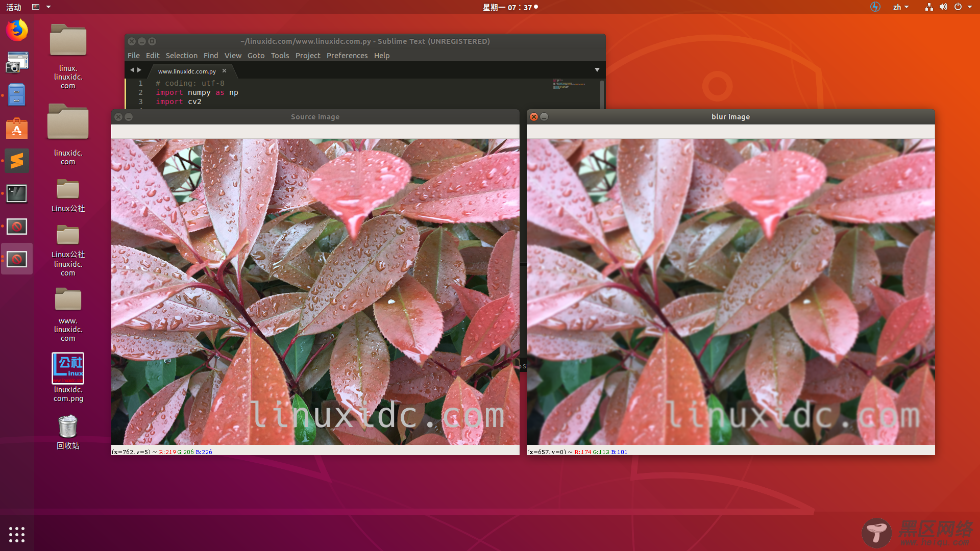The width and height of the screenshot is (980, 551).
Task: Open the Find menu in Sublime Text
Action: (211, 56)
